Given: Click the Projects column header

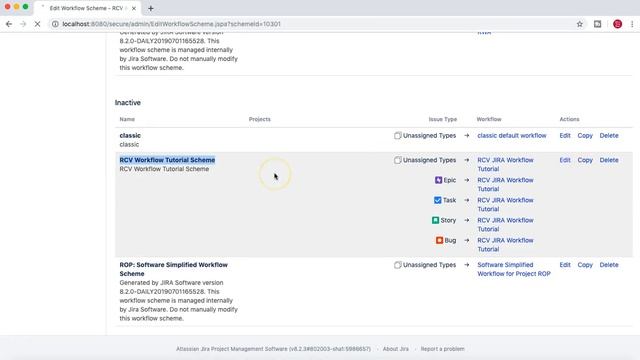Looking at the screenshot, I should (260, 119).
